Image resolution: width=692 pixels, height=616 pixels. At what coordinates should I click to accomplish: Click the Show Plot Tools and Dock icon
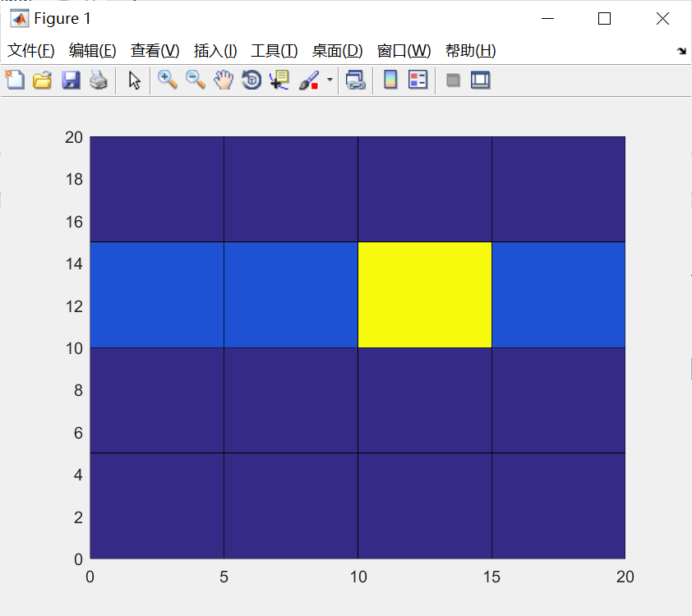480,80
